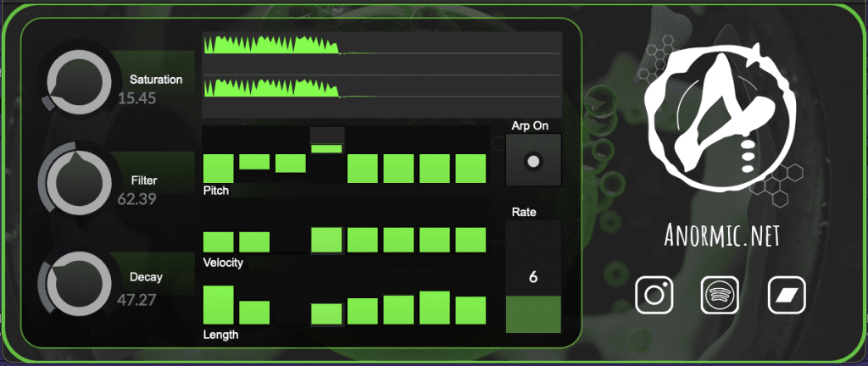
Task: Click the Filter value 62.39
Action: point(136,199)
